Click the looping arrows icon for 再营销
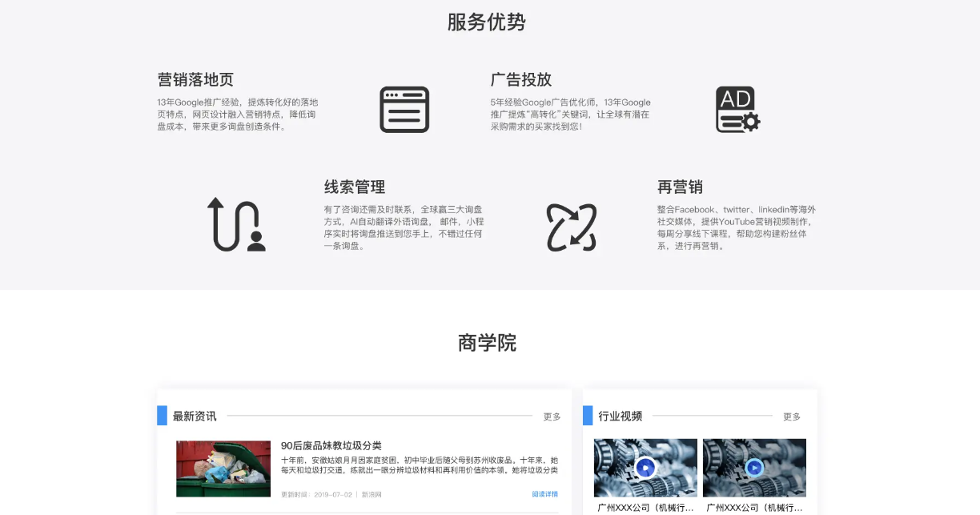Viewport: 980px width, 515px height. (x=571, y=227)
